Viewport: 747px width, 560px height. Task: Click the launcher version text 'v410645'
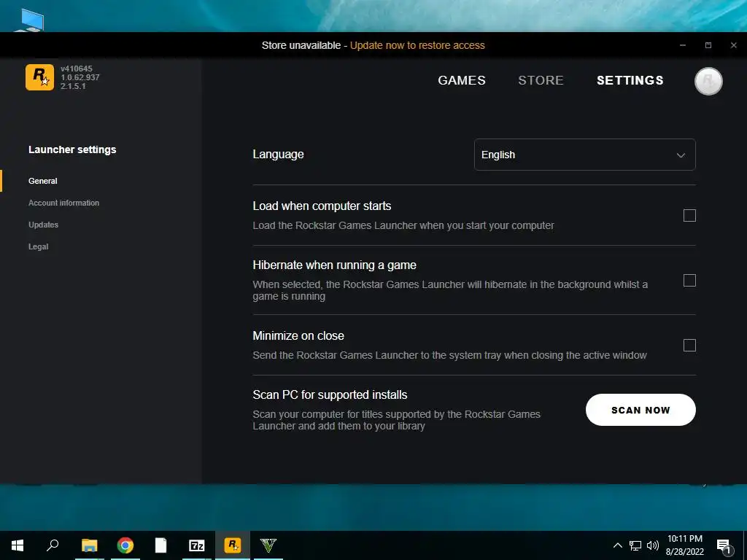pos(76,69)
